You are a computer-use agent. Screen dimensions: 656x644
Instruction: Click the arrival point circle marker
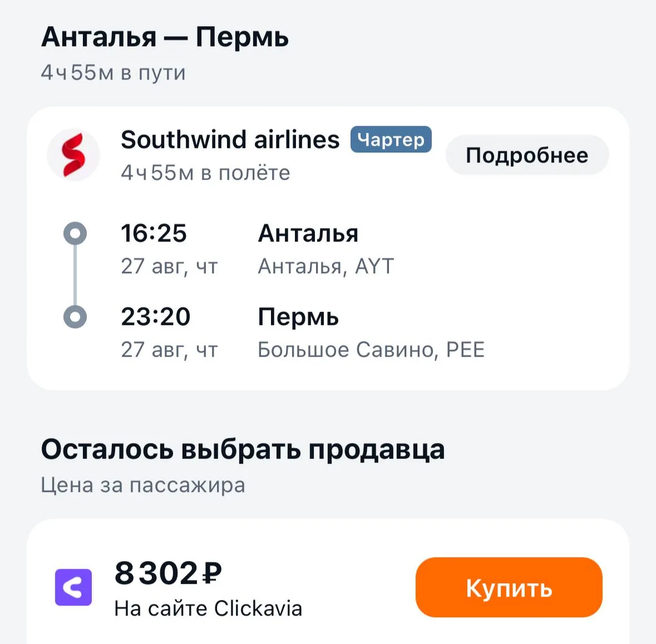coord(75,316)
